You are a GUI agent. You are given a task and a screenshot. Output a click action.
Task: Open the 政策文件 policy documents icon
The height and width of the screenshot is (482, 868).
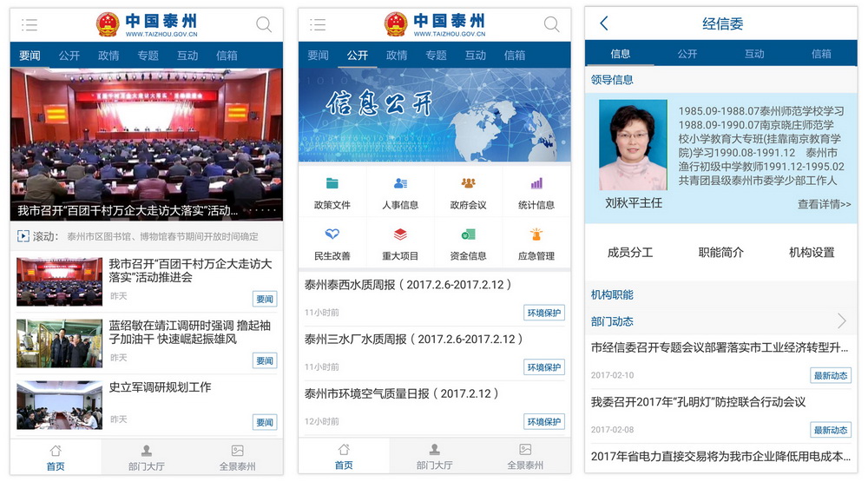(x=332, y=184)
